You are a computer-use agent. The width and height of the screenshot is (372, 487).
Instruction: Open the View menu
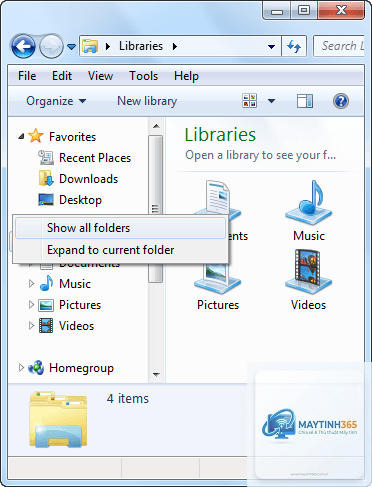[x=100, y=76]
